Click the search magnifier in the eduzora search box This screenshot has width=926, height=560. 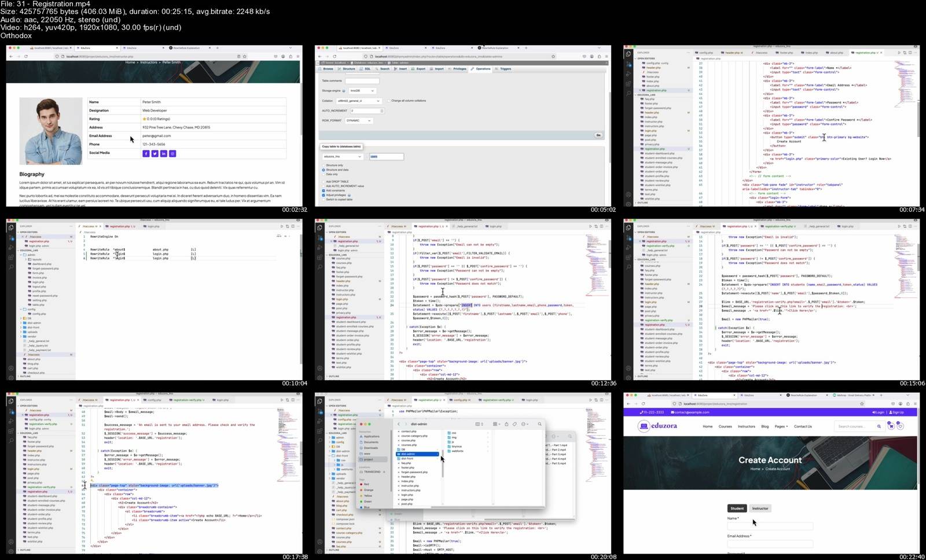click(879, 426)
